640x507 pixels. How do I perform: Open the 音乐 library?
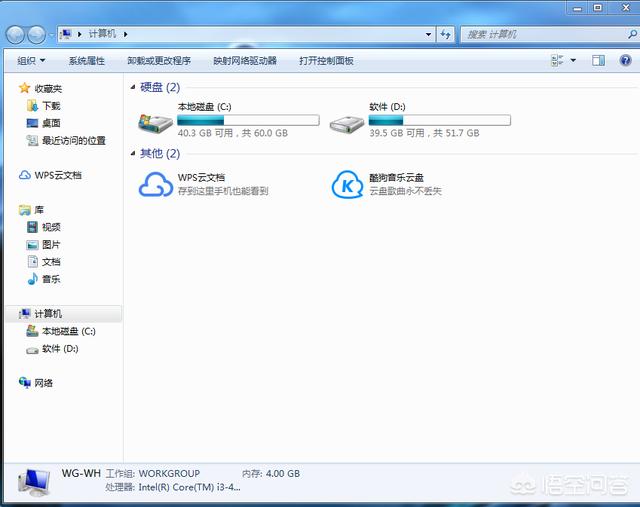pos(51,279)
